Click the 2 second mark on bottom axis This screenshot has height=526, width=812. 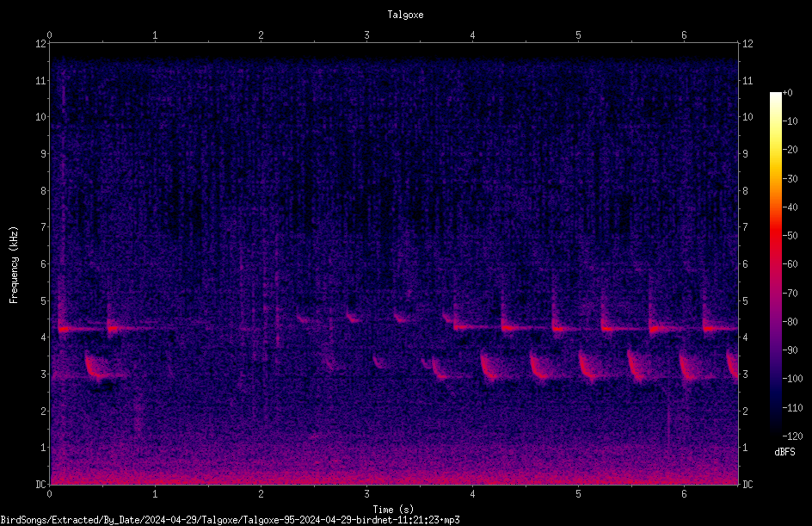click(x=261, y=494)
